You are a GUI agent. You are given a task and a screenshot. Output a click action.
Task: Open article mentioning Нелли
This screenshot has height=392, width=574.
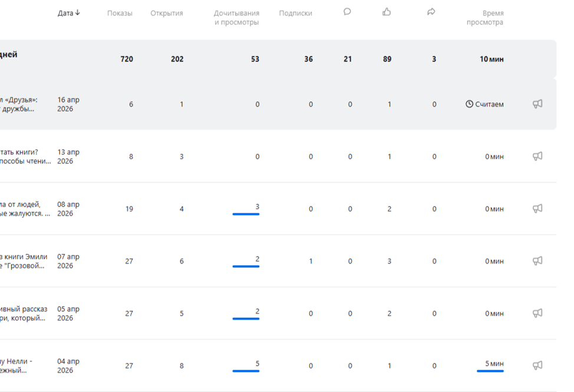coord(16,366)
